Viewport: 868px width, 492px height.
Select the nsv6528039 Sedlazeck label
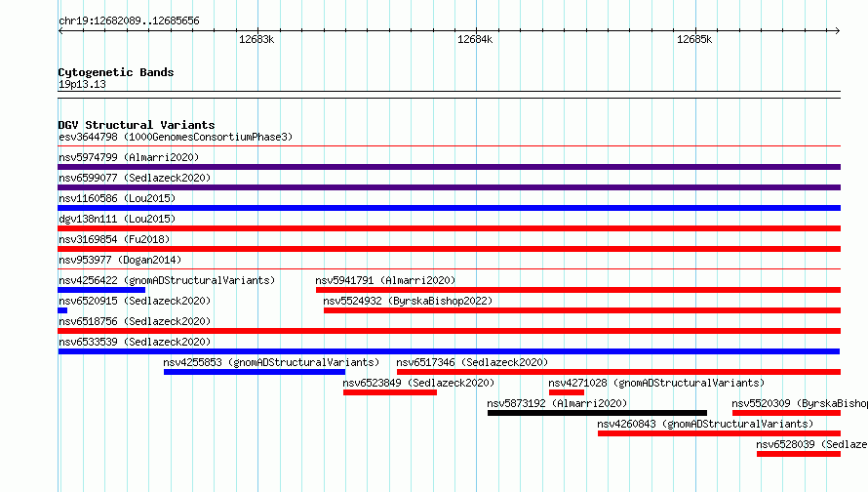point(811,444)
